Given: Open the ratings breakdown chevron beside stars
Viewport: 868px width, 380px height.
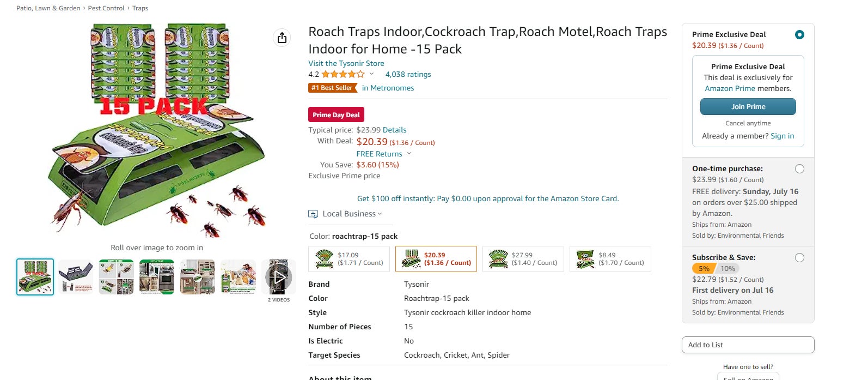Looking at the screenshot, I should click(371, 74).
